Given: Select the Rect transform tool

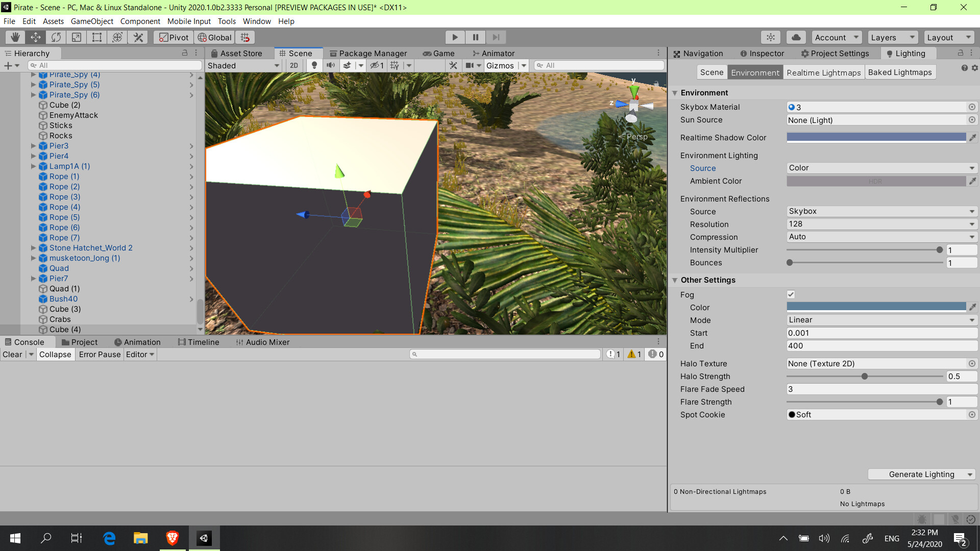Looking at the screenshot, I should coord(96,37).
